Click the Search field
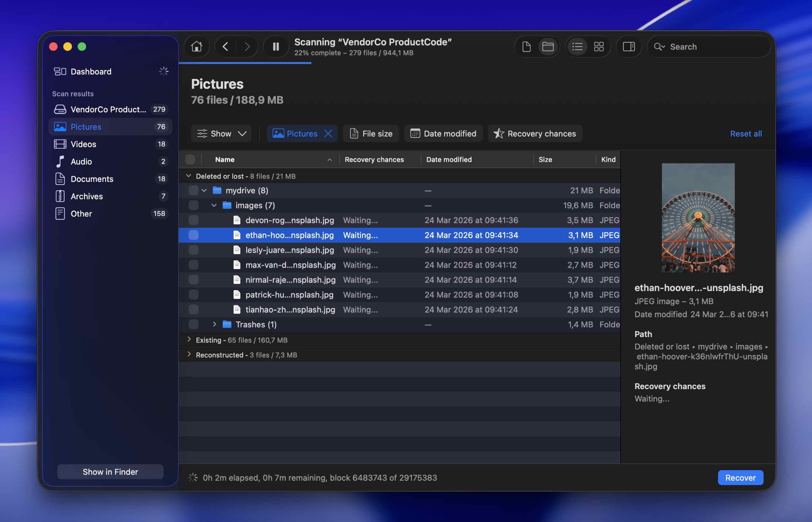Image resolution: width=812 pixels, height=522 pixels. click(x=709, y=46)
